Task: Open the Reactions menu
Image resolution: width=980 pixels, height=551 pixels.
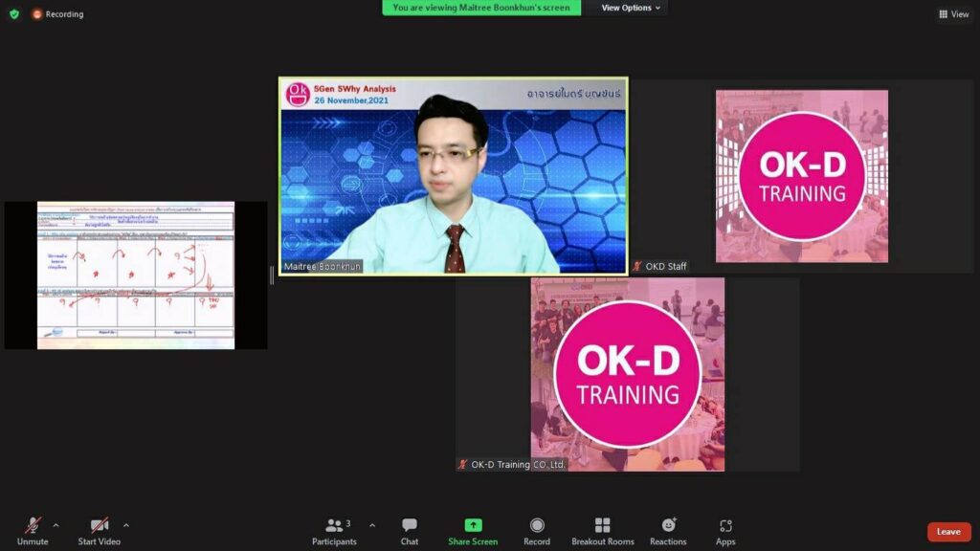Action: [x=668, y=532]
